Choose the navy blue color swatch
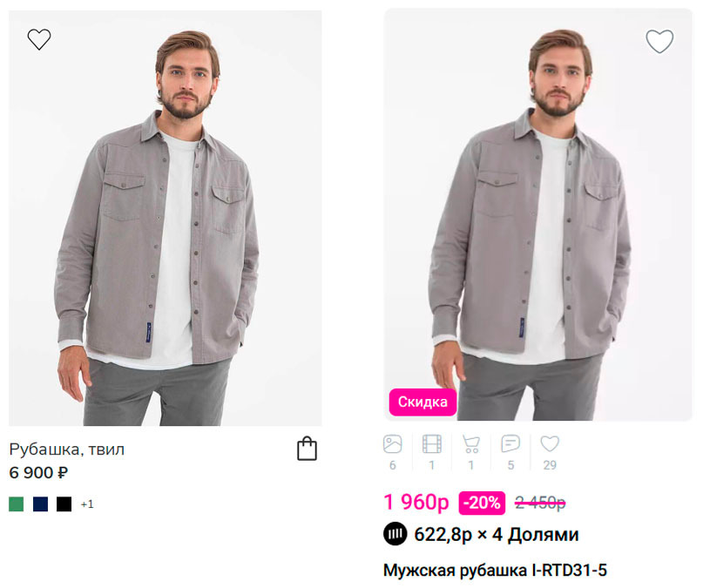 40,504
